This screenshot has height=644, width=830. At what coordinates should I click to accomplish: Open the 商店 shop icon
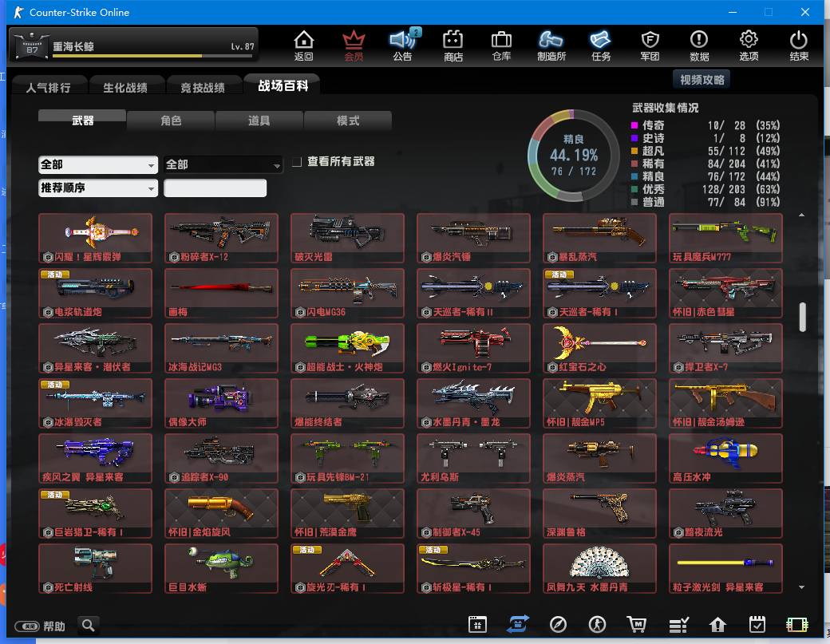[453, 45]
